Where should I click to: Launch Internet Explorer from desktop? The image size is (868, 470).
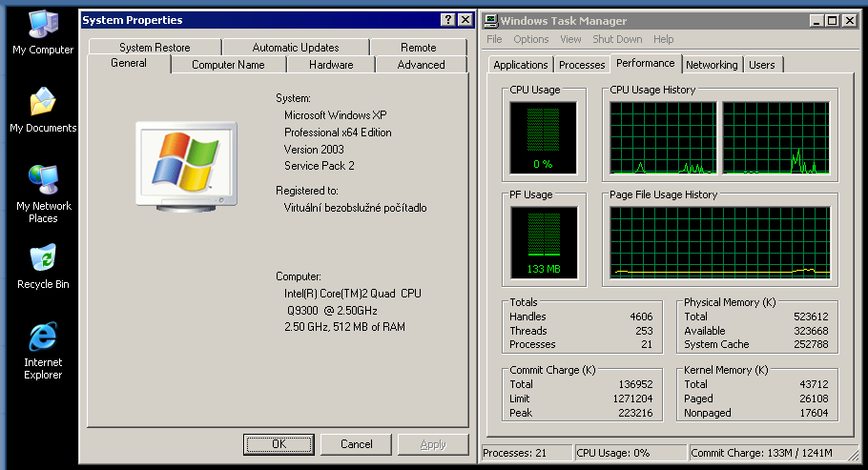[x=43, y=337]
